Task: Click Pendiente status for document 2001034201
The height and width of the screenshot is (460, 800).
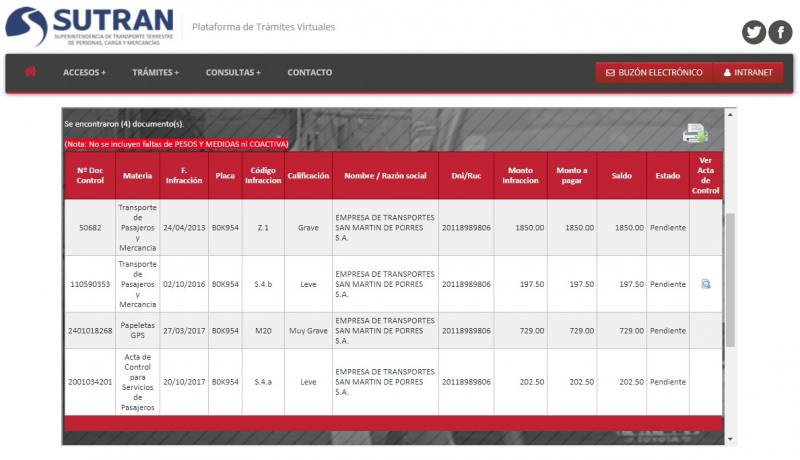Action: pyautogui.click(x=667, y=381)
